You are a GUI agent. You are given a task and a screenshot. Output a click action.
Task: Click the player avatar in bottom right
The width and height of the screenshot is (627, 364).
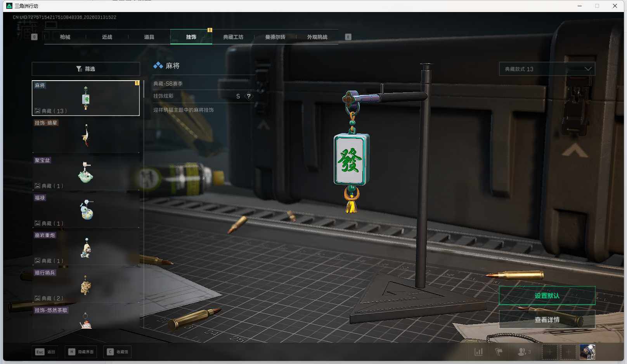click(x=587, y=352)
